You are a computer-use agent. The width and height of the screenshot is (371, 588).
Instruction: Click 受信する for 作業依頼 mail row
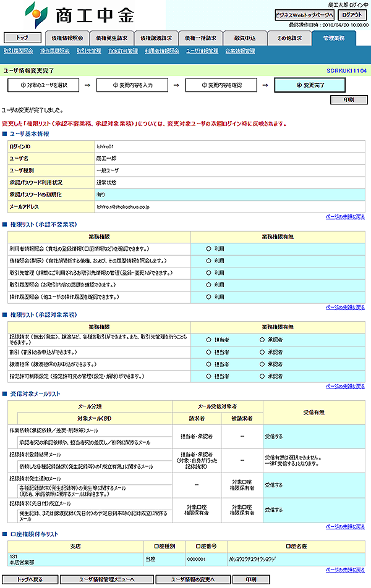(x=274, y=437)
